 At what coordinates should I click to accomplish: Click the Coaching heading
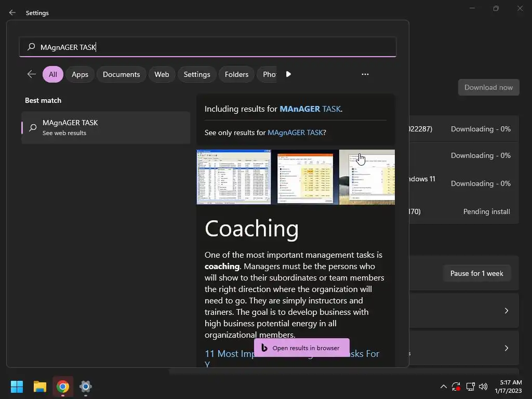point(251,229)
